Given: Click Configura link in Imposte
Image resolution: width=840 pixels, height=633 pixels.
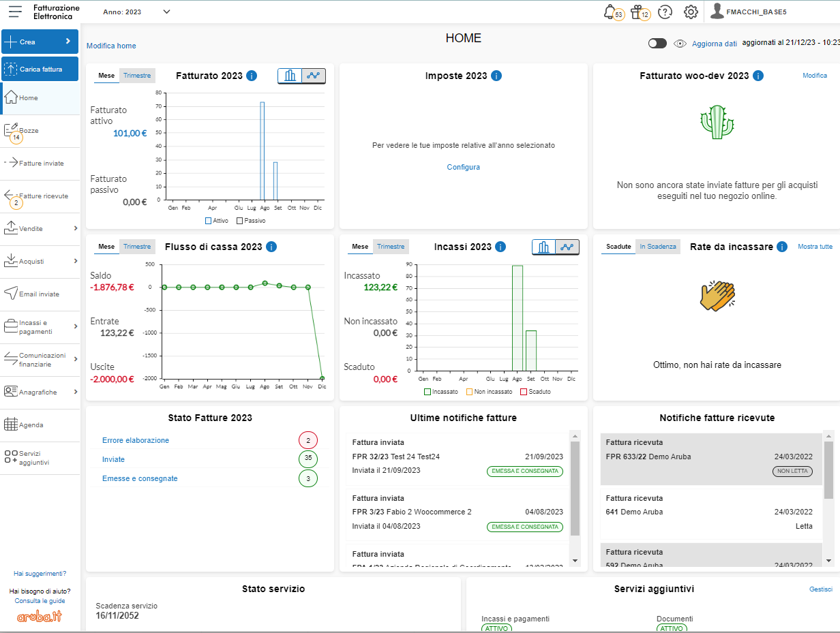Looking at the screenshot, I should coord(464,167).
